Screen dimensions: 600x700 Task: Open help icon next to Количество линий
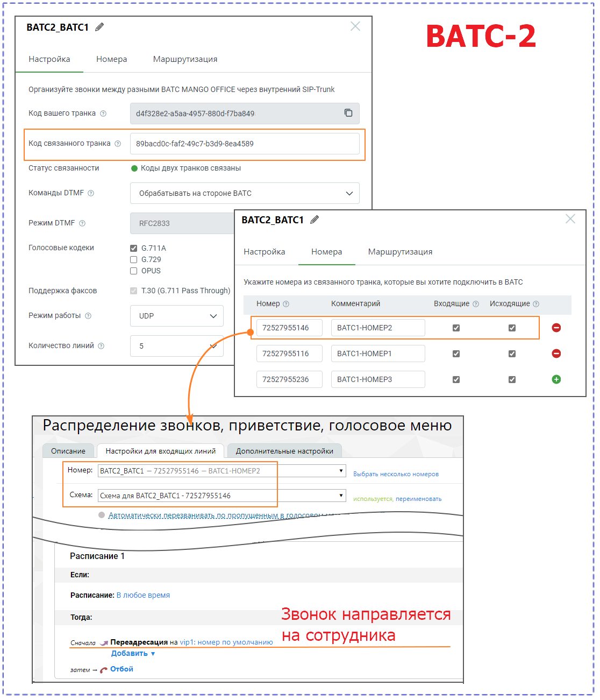101,346
